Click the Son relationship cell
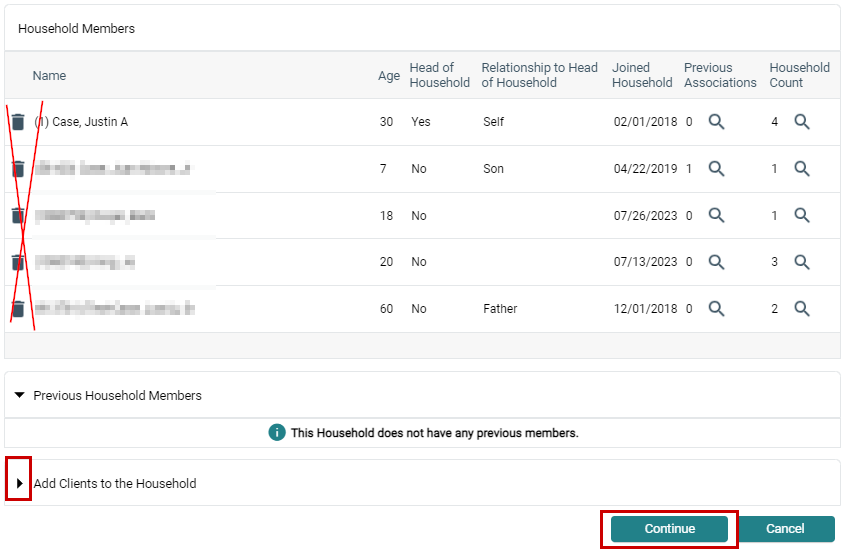Image resolution: width=842 pixels, height=550 pixels. coord(493,169)
